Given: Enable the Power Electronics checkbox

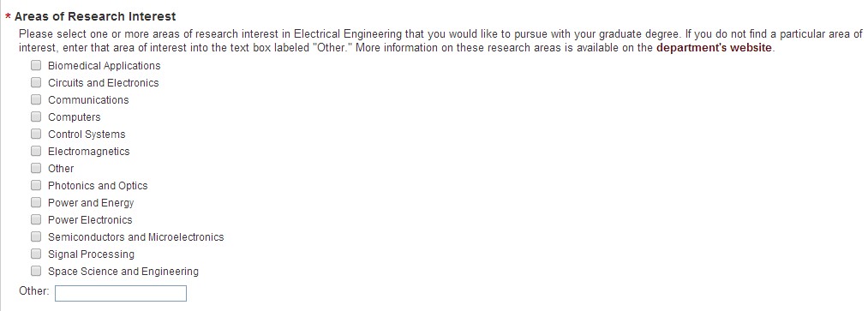Looking at the screenshot, I should pos(36,219).
